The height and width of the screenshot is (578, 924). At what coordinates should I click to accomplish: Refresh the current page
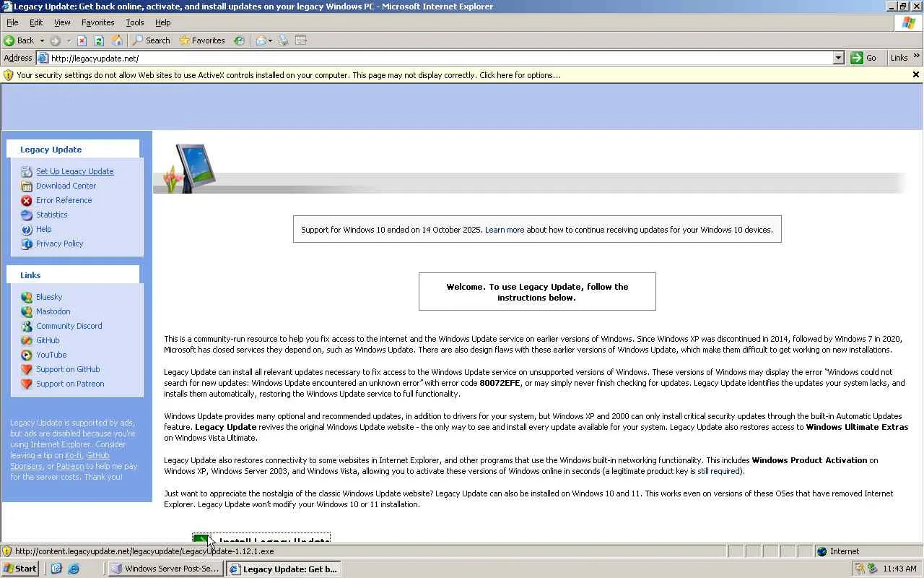(x=99, y=40)
